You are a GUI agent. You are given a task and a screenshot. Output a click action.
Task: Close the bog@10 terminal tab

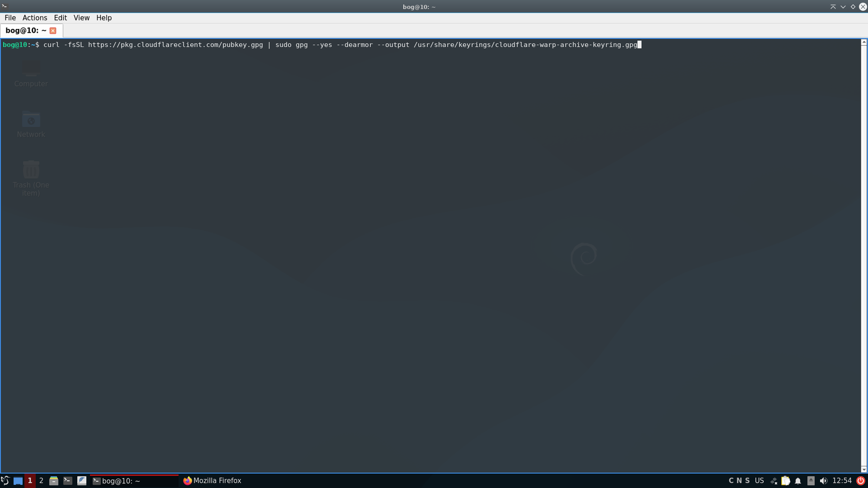[53, 30]
